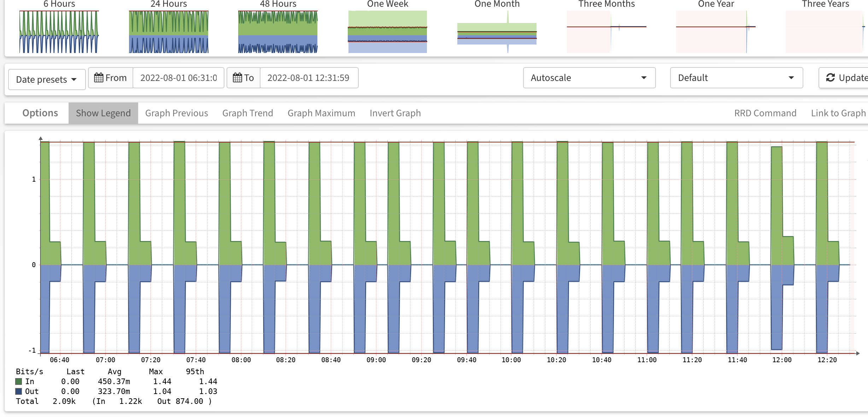
Task: Open the Three Months graph thumbnail
Action: (x=606, y=31)
